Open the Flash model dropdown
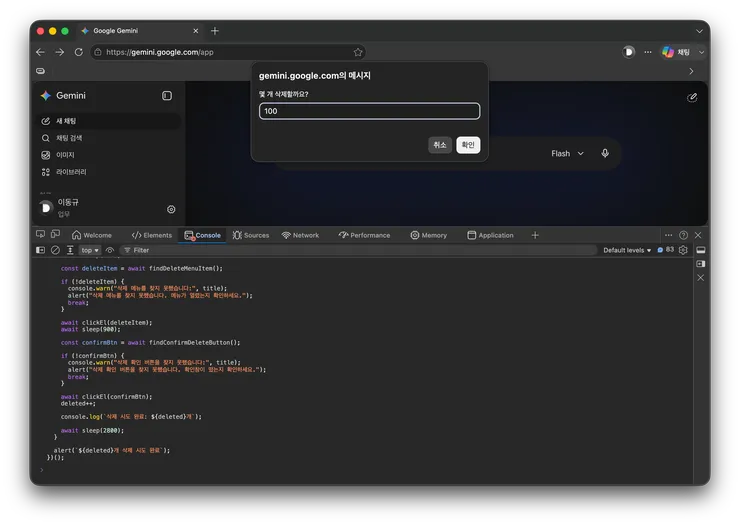The height and width of the screenshot is (525, 740). pos(567,153)
